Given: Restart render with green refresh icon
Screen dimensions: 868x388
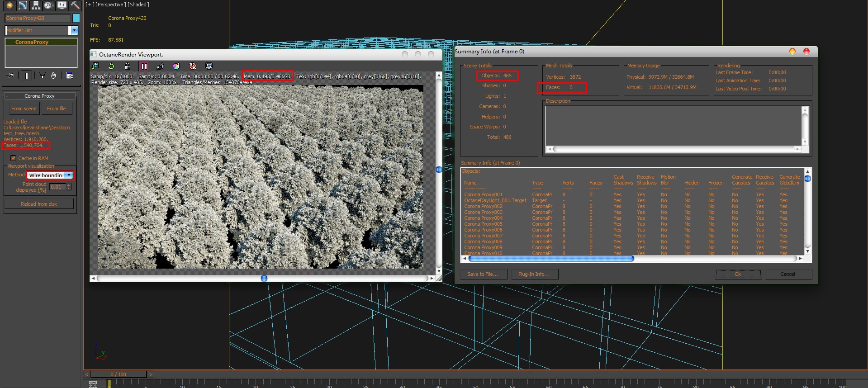Looking at the screenshot, I should point(111,66).
